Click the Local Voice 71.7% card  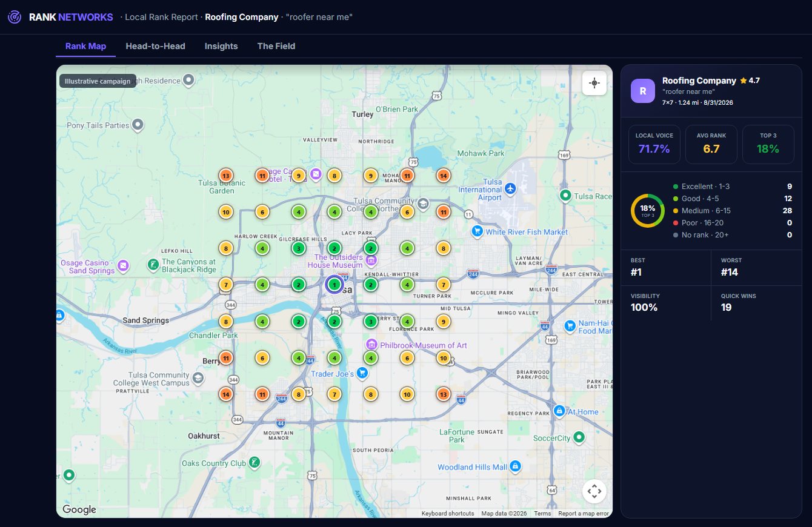coord(653,144)
